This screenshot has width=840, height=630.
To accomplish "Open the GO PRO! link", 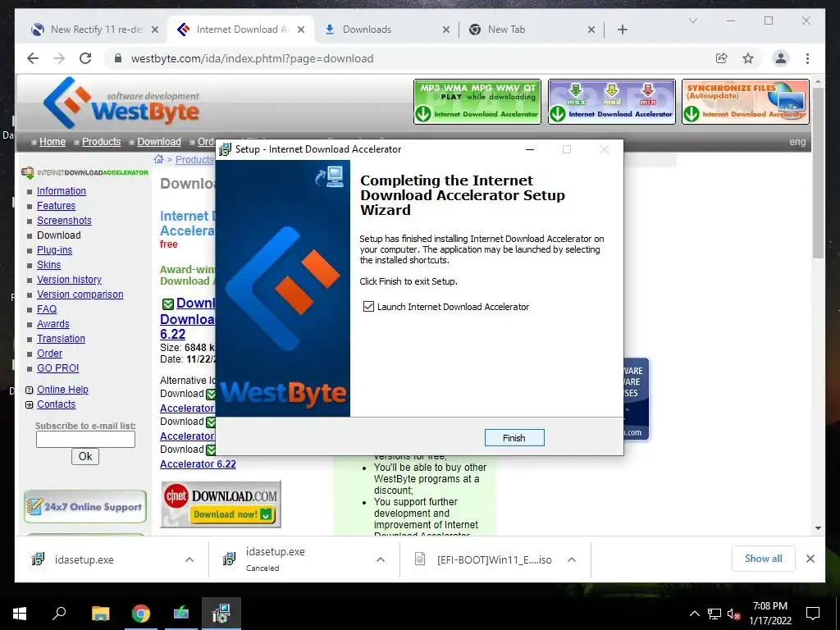I will 58,368.
